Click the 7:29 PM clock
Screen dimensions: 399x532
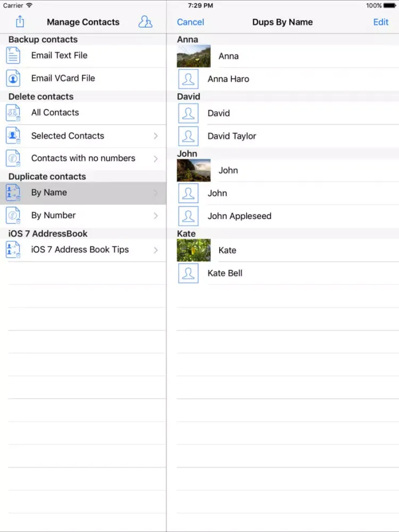coord(200,5)
